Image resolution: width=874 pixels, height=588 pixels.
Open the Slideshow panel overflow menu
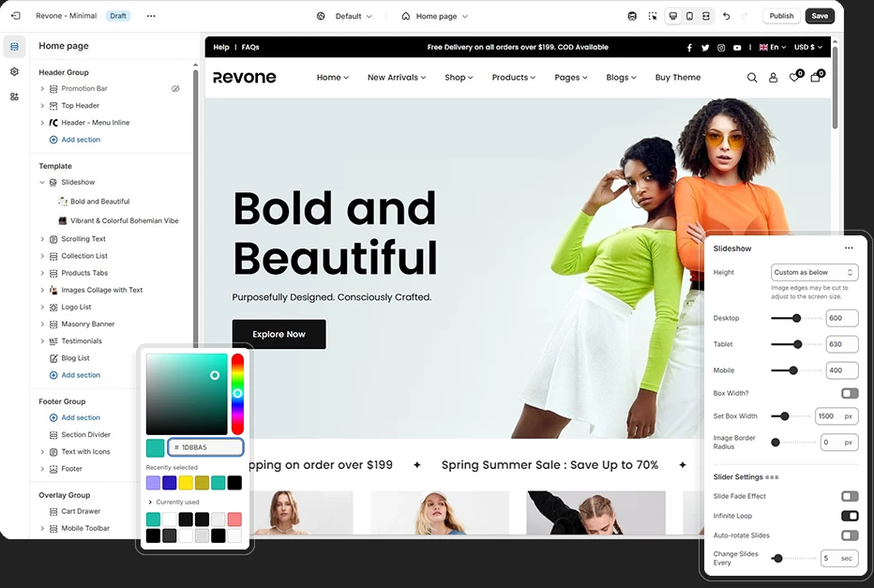click(849, 248)
